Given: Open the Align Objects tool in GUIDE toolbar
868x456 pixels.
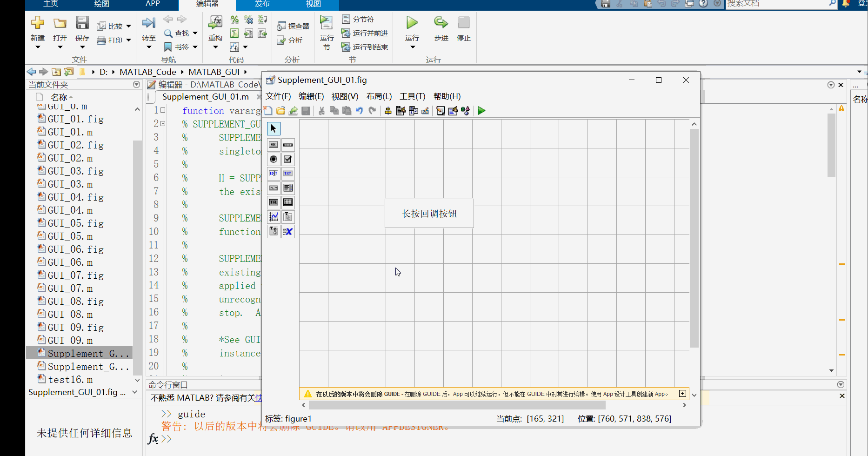Looking at the screenshot, I should point(388,111).
